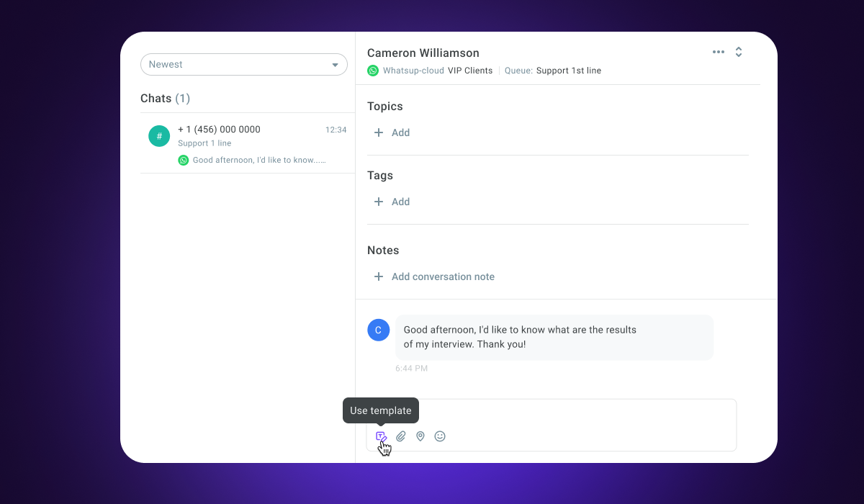Click the teal hash avatar in the chat list
The width and height of the screenshot is (864, 504).
pos(159,136)
